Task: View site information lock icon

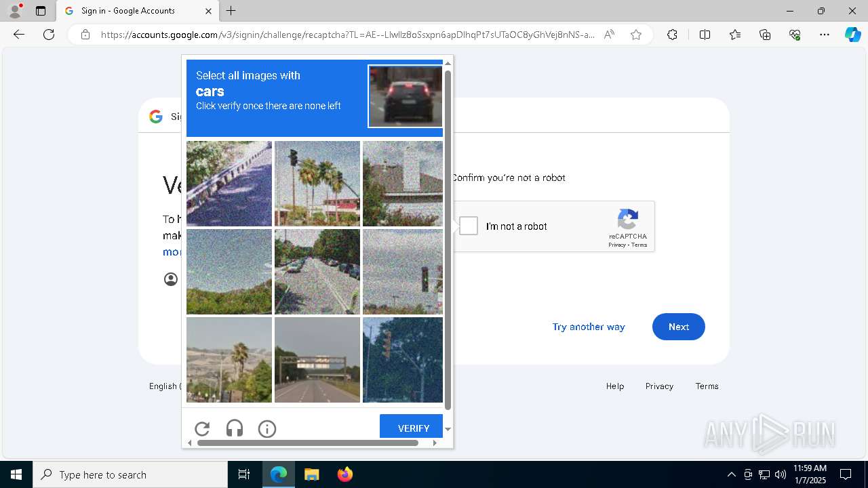Action: point(85,35)
